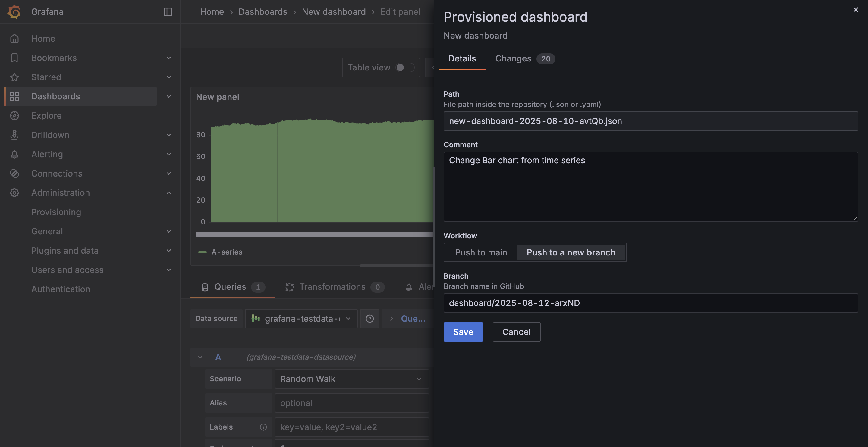Screen dimensions: 868x447
Task: Expand the Starred section chevron
Action: pyautogui.click(x=169, y=77)
